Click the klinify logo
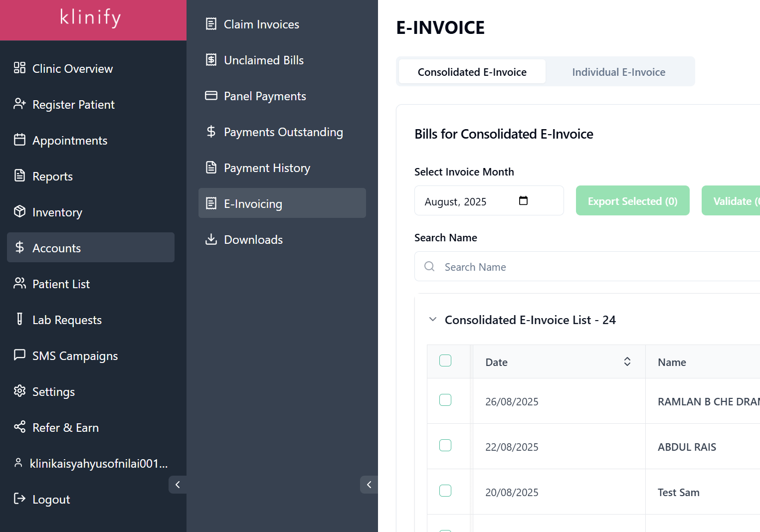 click(x=90, y=18)
